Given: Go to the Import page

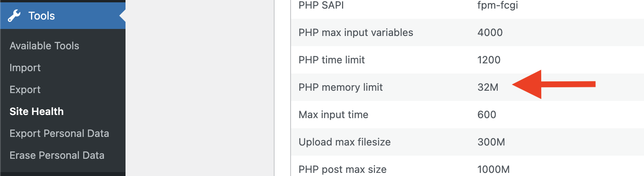Looking at the screenshot, I should (x=25, y=68).
